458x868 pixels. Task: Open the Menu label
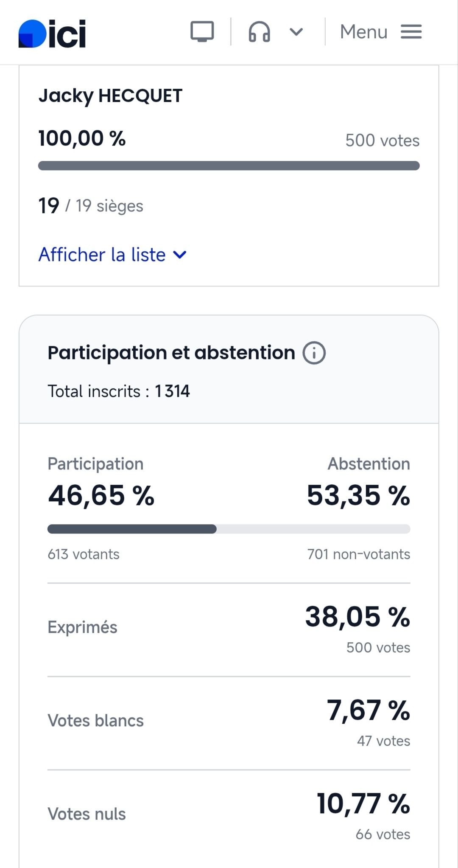(363, 32)
